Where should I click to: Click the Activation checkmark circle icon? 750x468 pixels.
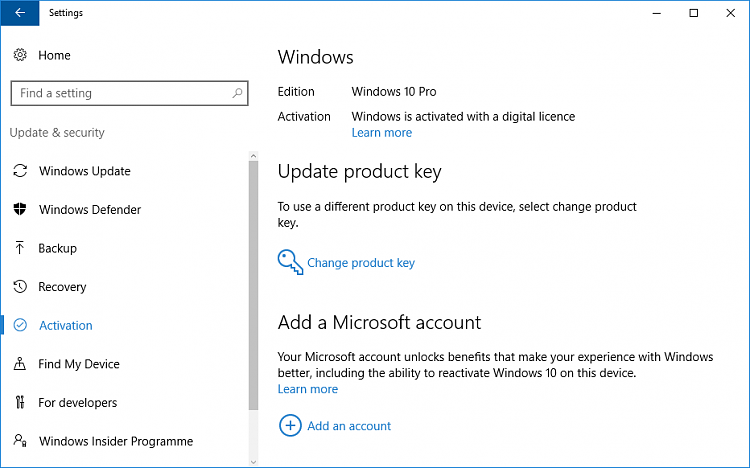(x=20, y=325)
